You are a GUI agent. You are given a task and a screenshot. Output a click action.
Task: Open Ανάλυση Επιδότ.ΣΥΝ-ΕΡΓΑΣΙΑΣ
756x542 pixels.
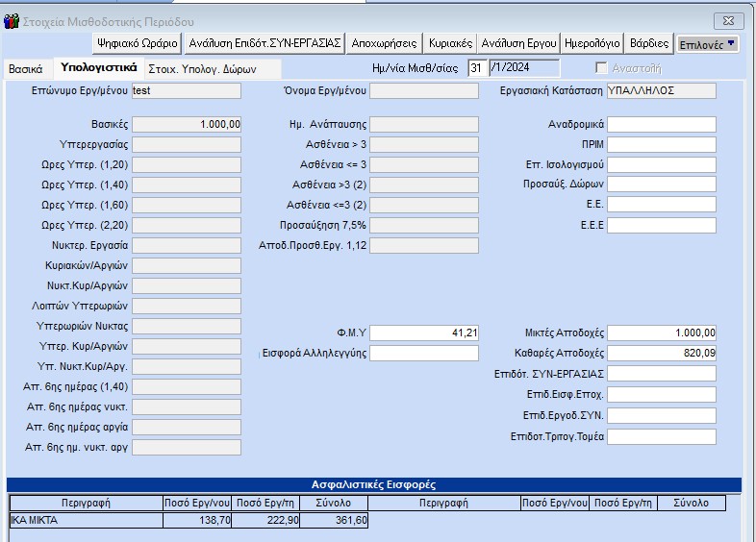coord(265,43)
